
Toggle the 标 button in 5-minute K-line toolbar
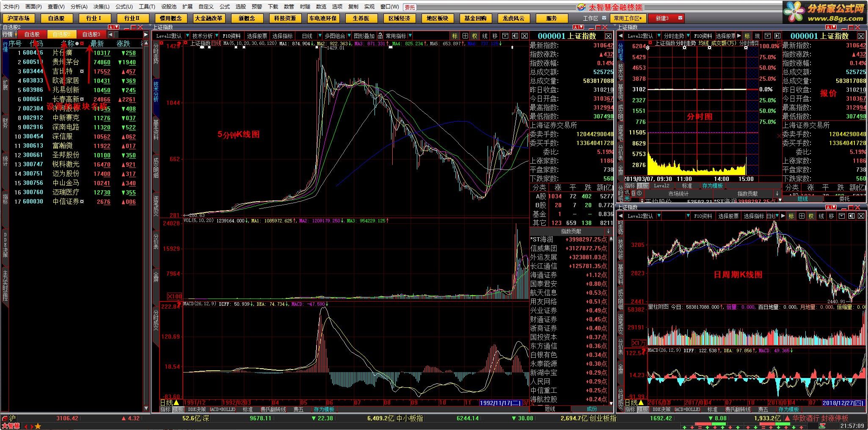pyautogui.click(x=455, y=36)
